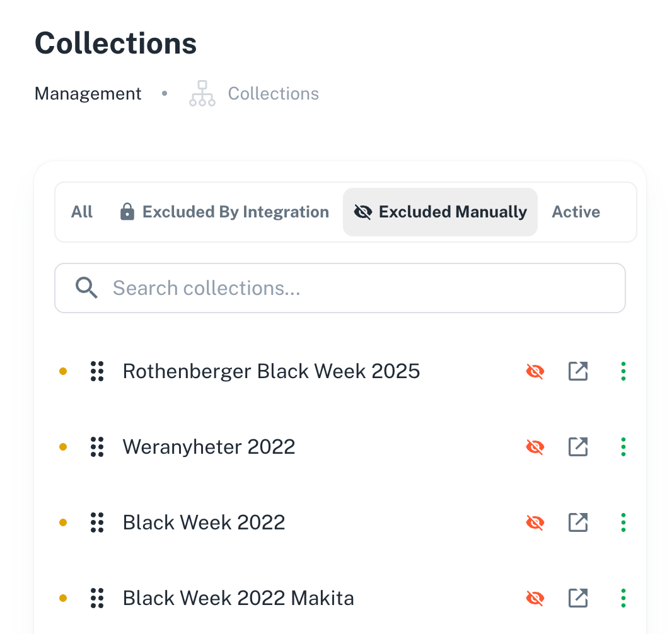Open more options for Rothenberger Black Week 2025
This screenshot has width=672, height=634.
[623, 371]
